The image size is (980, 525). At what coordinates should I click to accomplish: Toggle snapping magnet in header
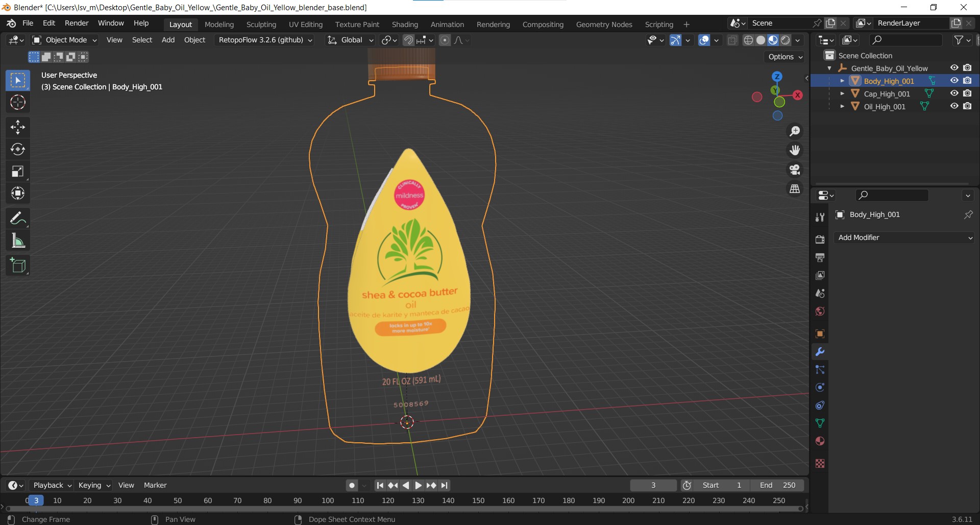(408, 40)
